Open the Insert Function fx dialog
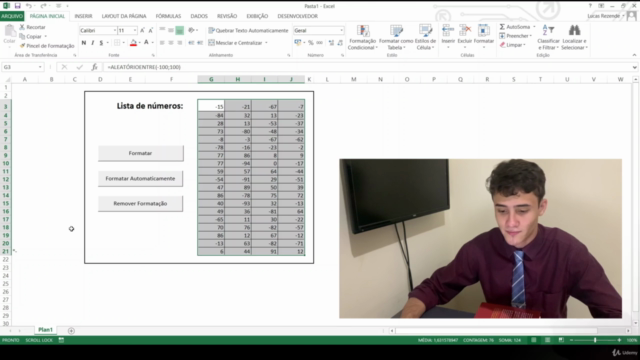Viewport: 640px width, 360px height. pyautogui.click(x=94, y=67)
